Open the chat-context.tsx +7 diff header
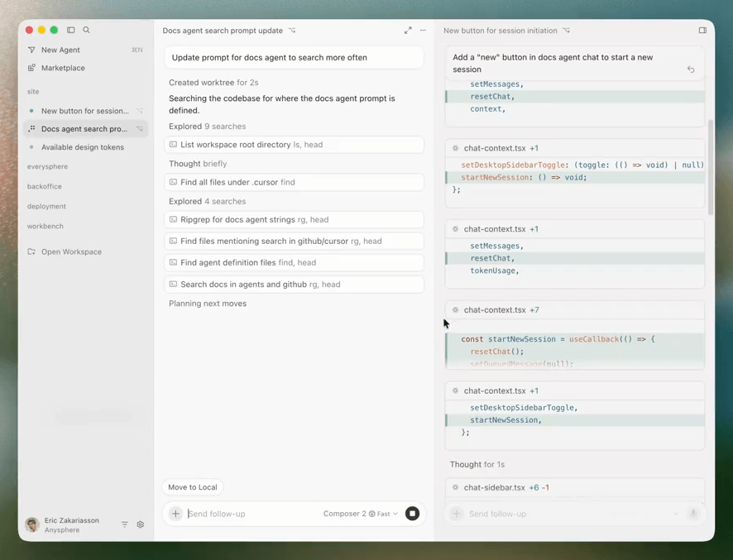The height and width of the screenshot is (560, 733). point(575,310)
